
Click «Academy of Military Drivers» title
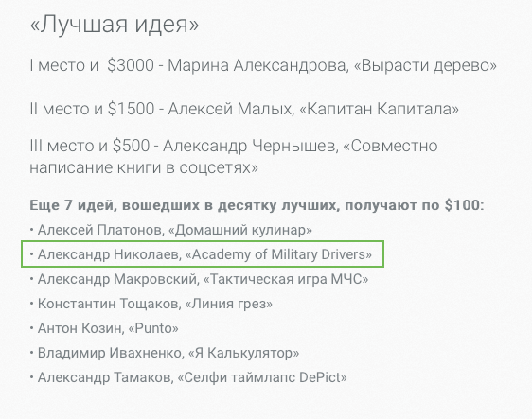278,254
